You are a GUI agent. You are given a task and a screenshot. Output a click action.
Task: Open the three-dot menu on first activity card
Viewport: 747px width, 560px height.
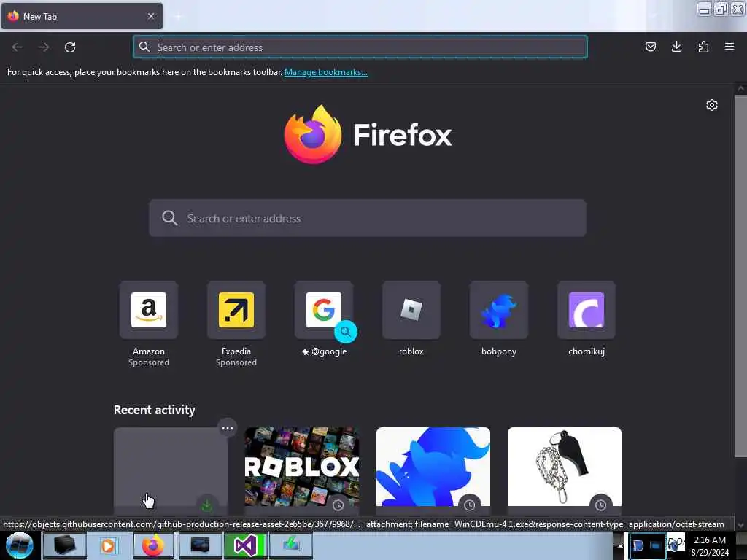(x=228, y=428)
